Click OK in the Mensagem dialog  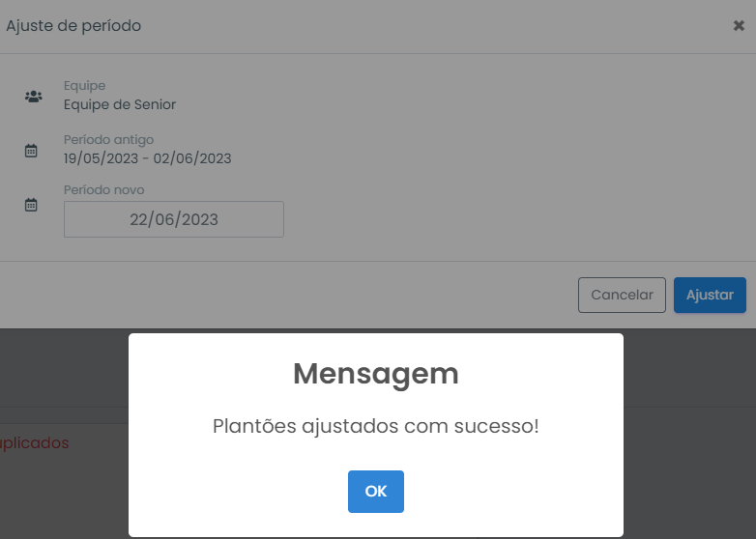click(x=376, y=492)
